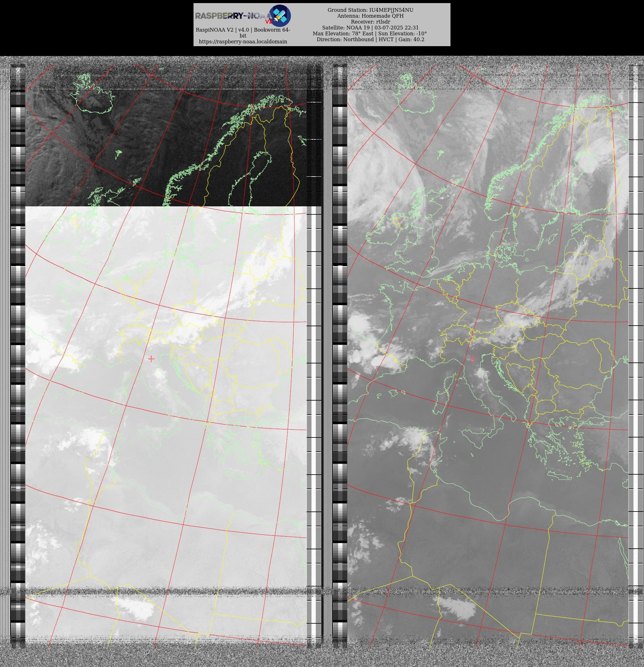Click the 'Max Elevation: 78° East' line
This screenshot has width=644, height=667.
[x=370, y=33]
